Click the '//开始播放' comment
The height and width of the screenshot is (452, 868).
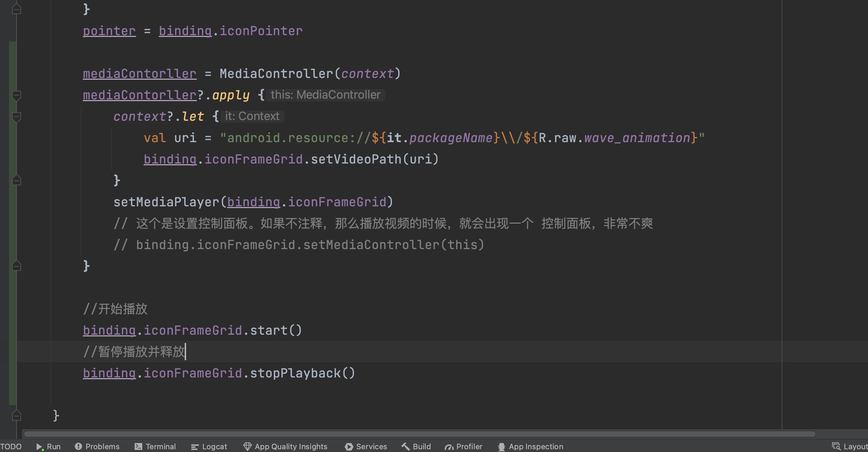pyautogui.click(x=115, y=309)
